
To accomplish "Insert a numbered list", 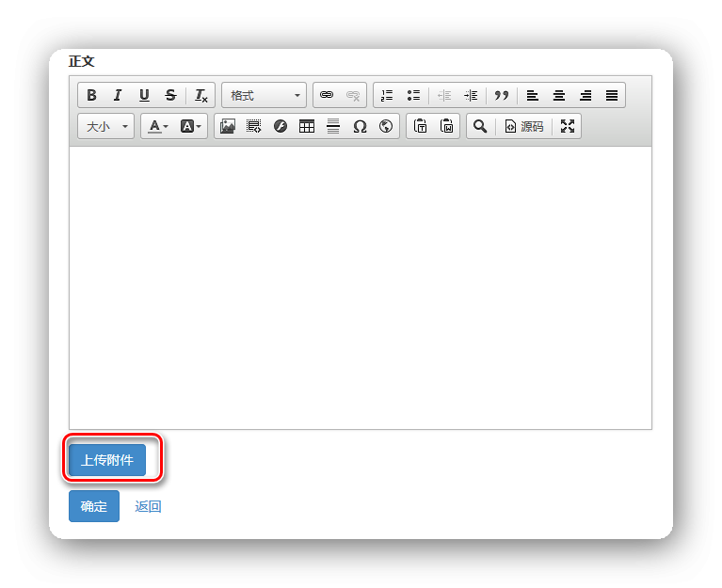I will point(387,95).
